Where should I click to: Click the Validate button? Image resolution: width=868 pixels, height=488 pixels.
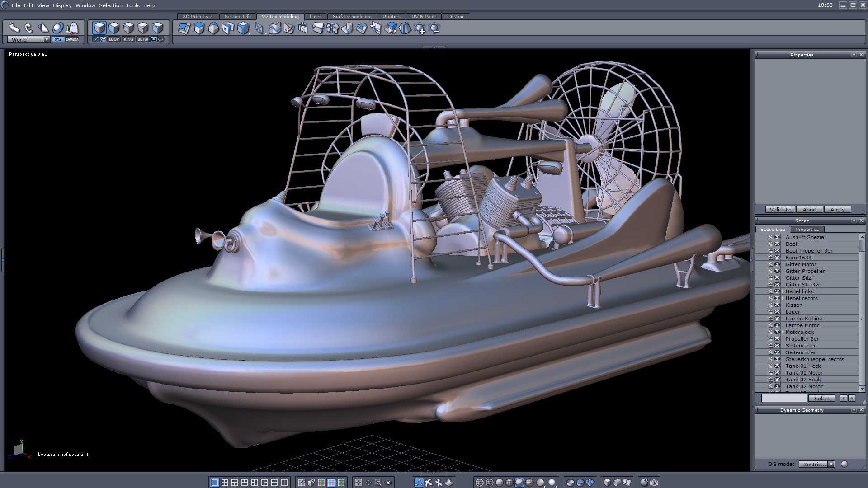coord(780,210)
